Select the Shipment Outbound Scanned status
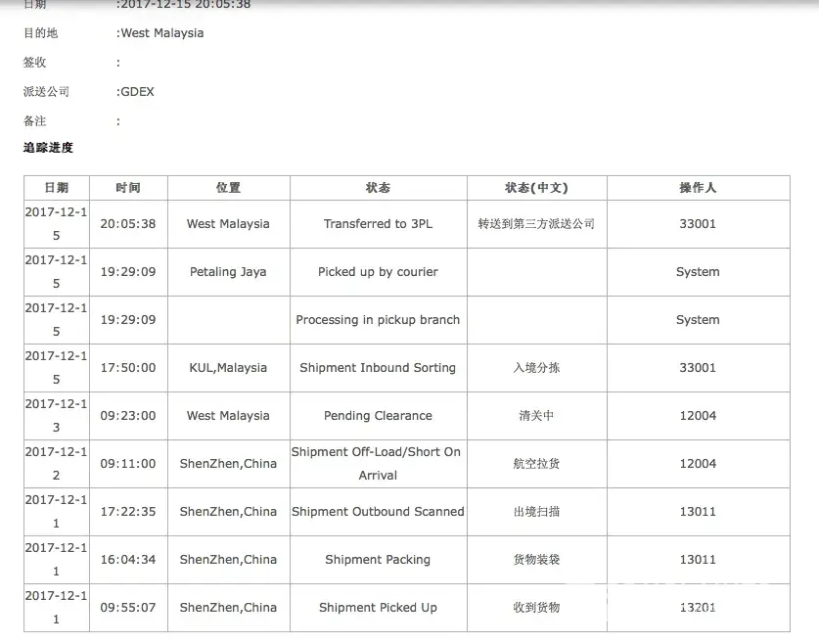Screen dimensions: 819x644 pos(378,512)
